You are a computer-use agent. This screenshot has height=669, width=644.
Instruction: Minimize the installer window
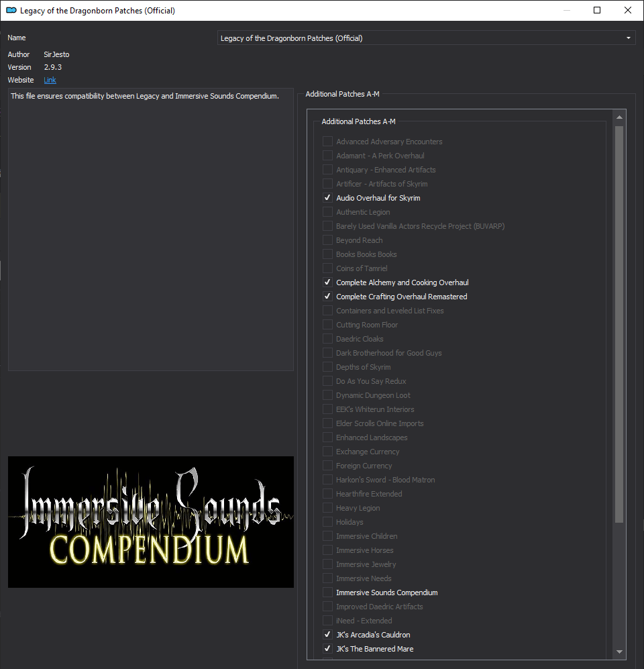point(567,10)
